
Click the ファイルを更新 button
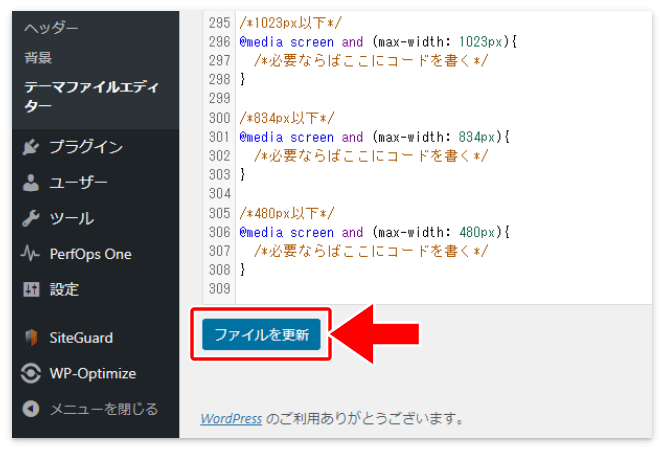click(261, 335)
